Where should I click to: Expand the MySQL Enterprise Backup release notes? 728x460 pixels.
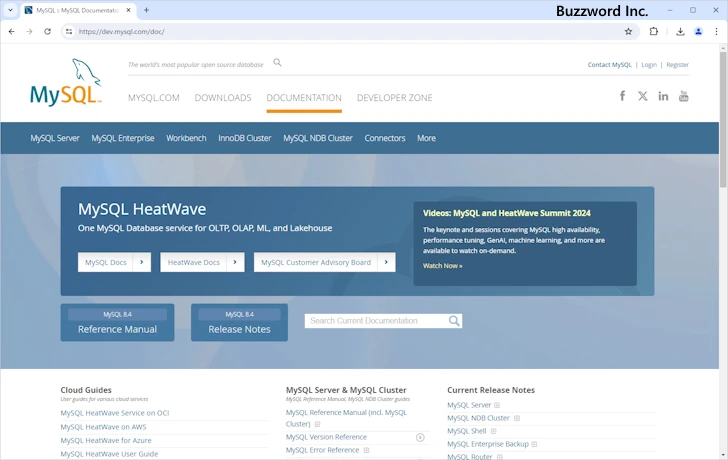[x=535, y=444]
